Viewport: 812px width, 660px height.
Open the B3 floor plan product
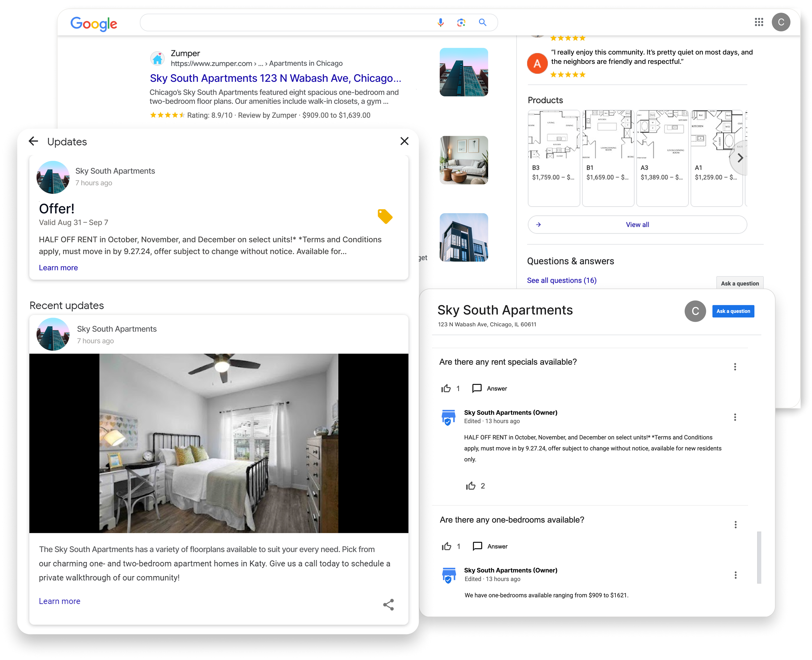[x=554, y=158]
